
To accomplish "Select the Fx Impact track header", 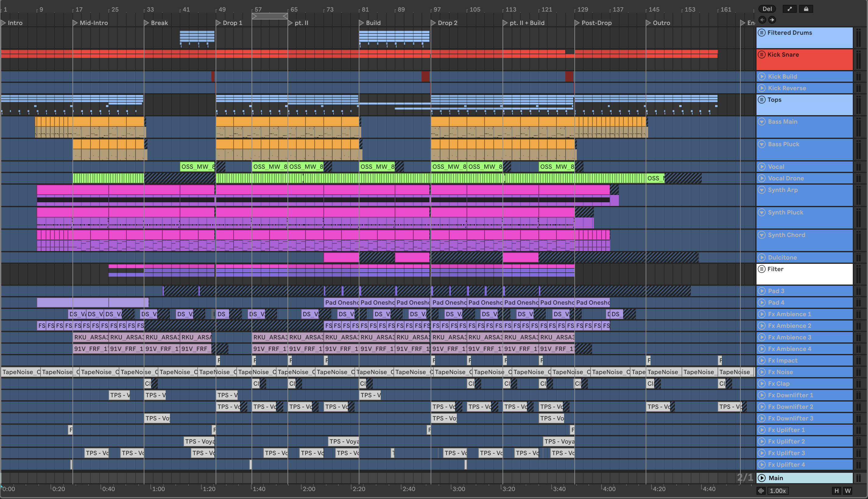I will 805,360.
